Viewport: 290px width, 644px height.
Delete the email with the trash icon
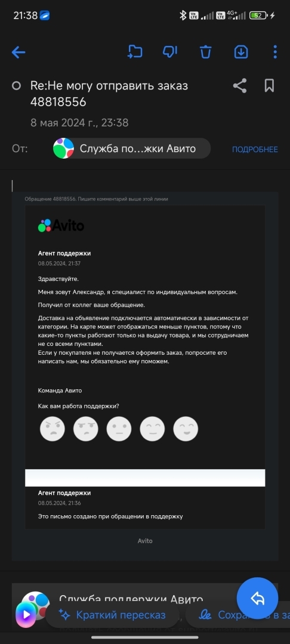(205, 52)
